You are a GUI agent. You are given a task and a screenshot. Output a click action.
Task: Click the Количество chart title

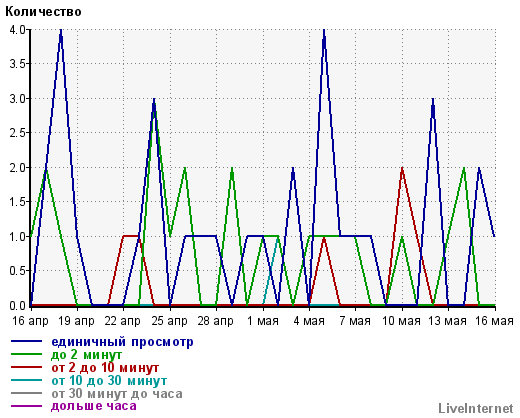coord(43,12)
